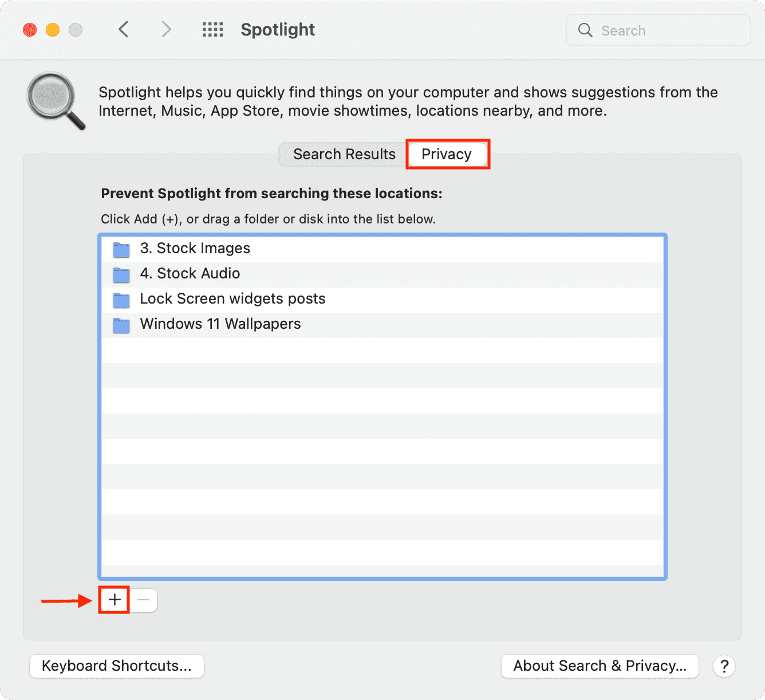Screen dimensions: 765x700
Task: Select the Windows 11 Wallpapers entry
Action: tap(220, 324)
